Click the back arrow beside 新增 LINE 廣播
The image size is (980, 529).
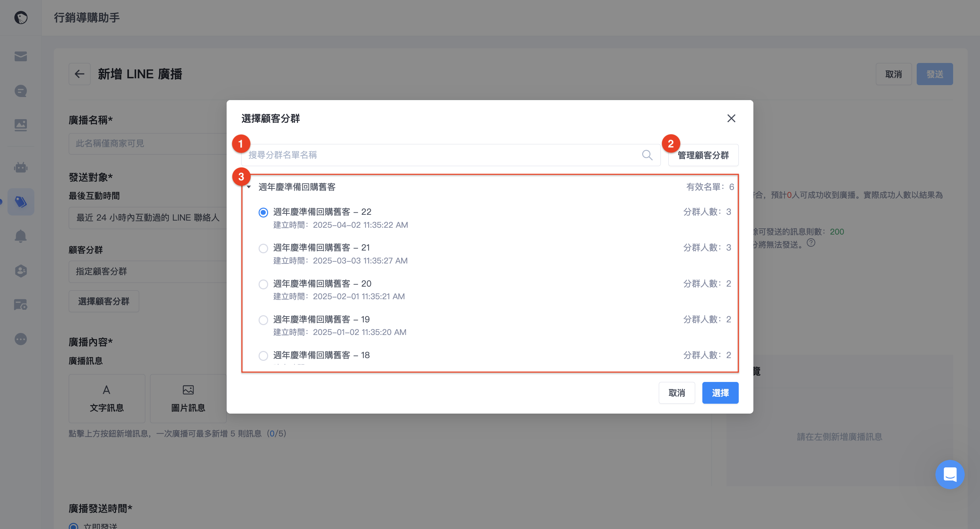(80, 74)
